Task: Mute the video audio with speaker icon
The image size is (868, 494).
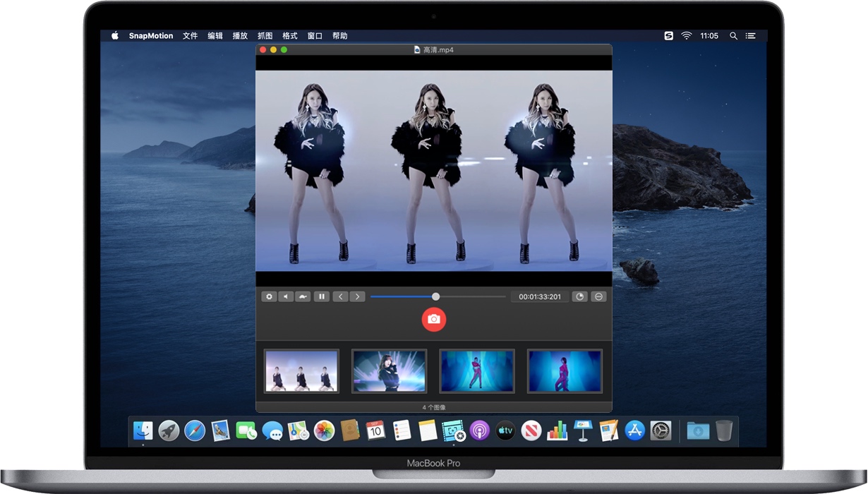Action: [x=286, y=296]
